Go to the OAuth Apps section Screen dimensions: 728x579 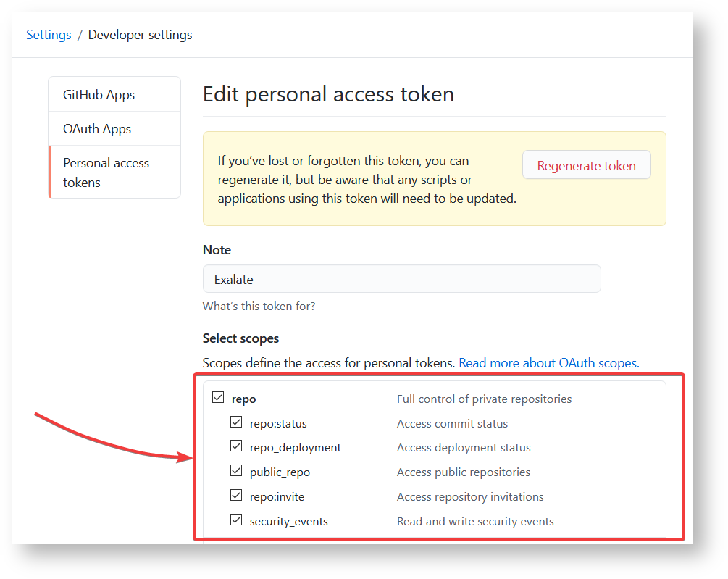97,129
